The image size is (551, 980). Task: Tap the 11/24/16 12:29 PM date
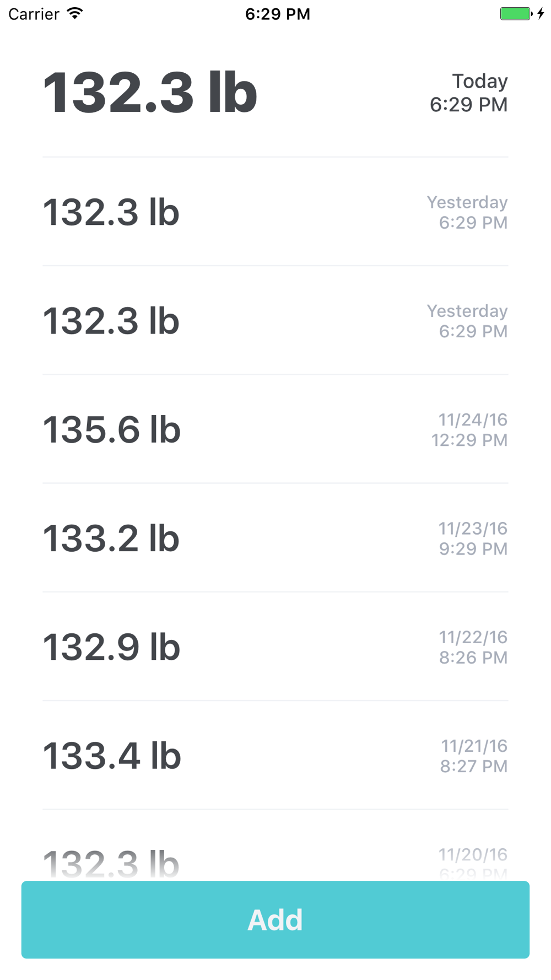469,430
